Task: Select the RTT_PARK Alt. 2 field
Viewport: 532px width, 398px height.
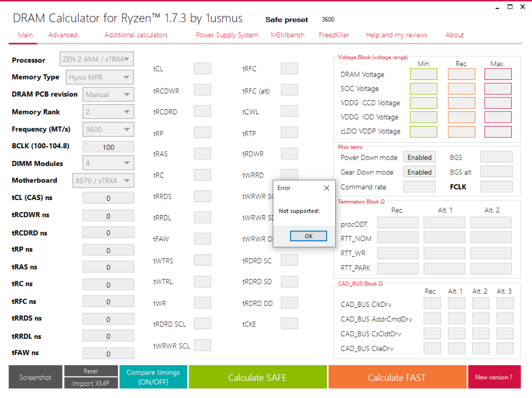Action: pyautogui.click(x=491, y=269)
